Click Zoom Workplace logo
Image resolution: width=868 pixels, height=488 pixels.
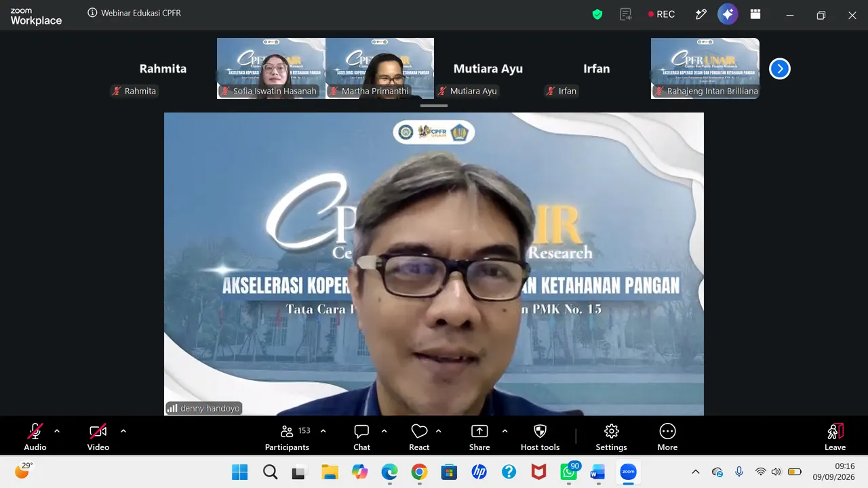36,16
